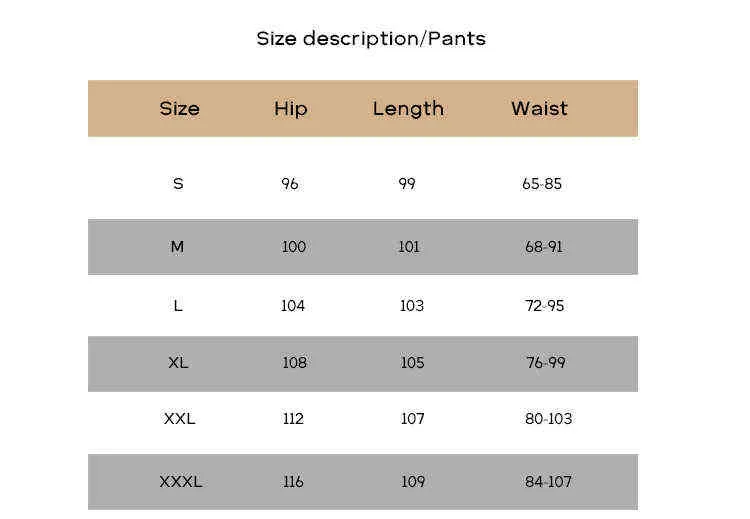
Task: Select length value 109 in XXXL row
Action: [413, 482]
